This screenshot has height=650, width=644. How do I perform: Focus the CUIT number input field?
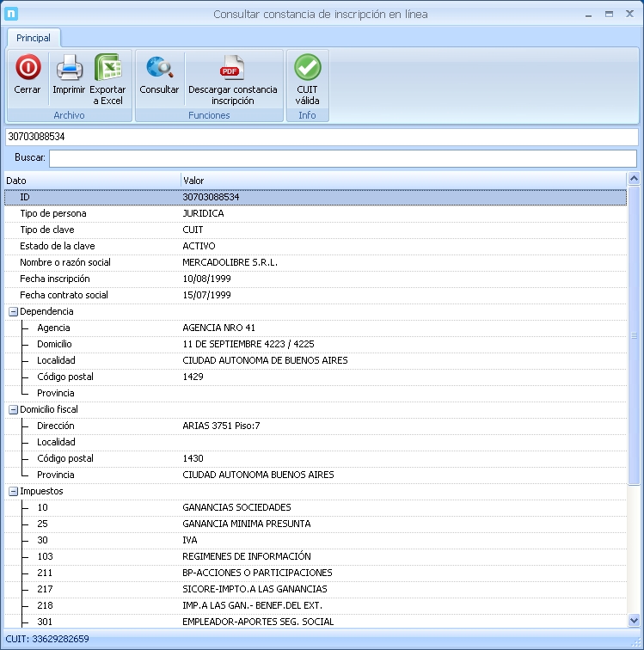click(322, 137)
